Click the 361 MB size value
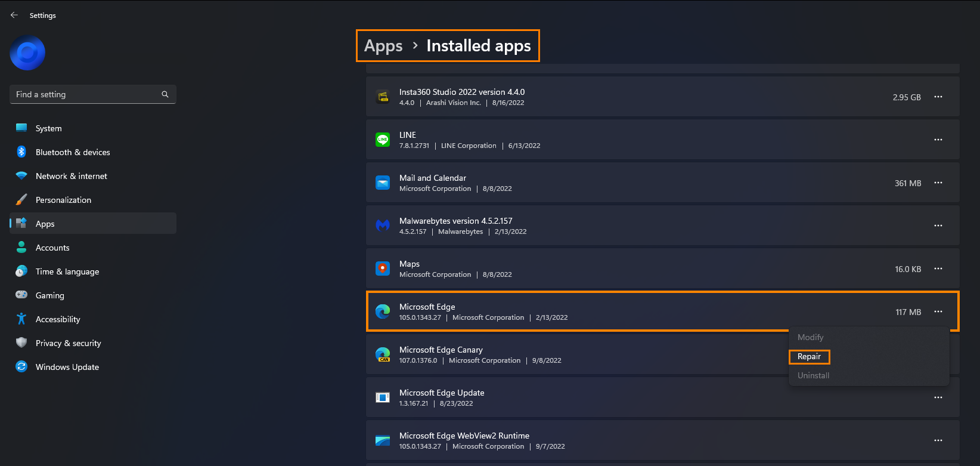This screenshot has width=980, height=466. (x=908, y=183)
